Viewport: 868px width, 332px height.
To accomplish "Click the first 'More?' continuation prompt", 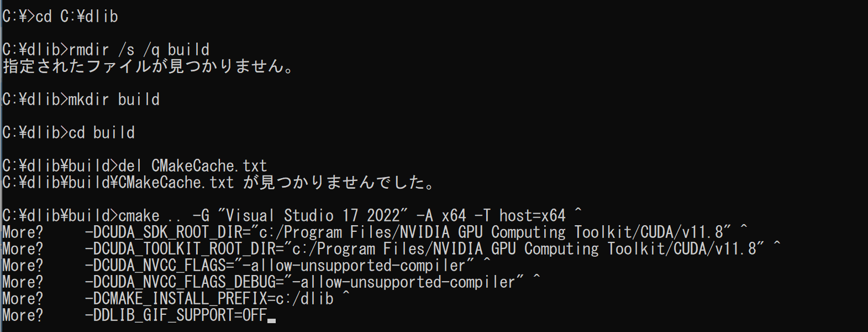I will pos(23,232).
